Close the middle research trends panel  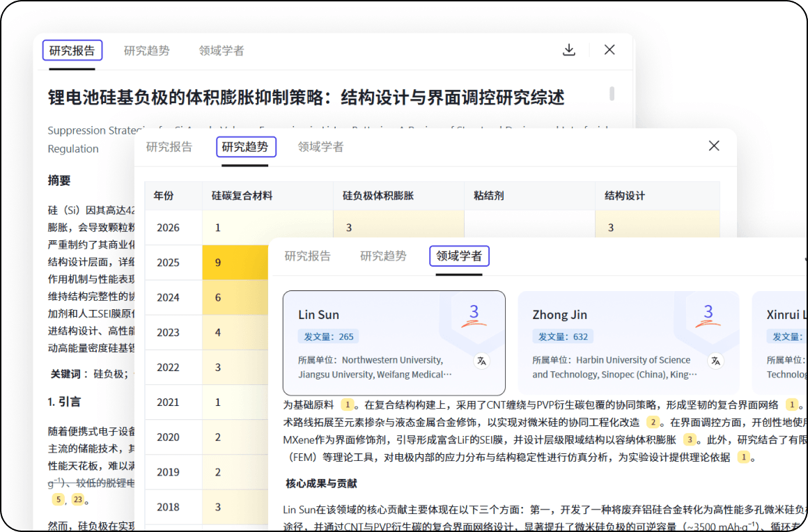[x=714, y=146]
